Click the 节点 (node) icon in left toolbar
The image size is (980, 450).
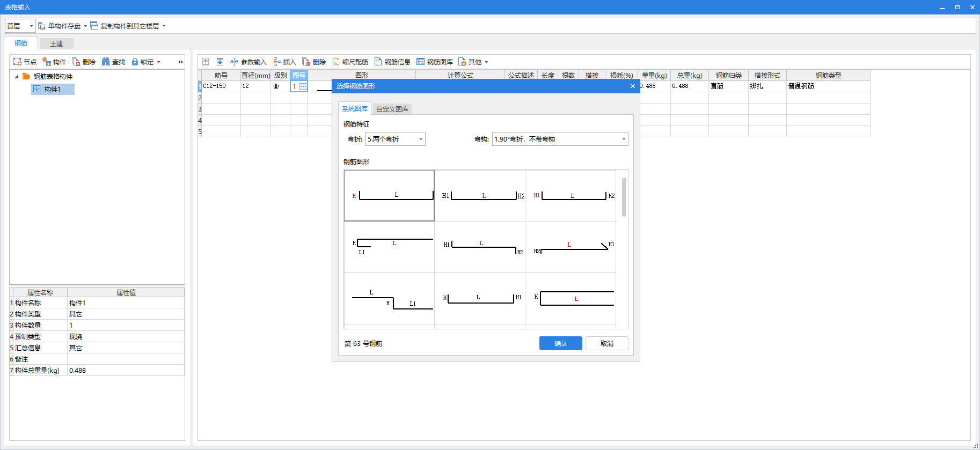17,62
